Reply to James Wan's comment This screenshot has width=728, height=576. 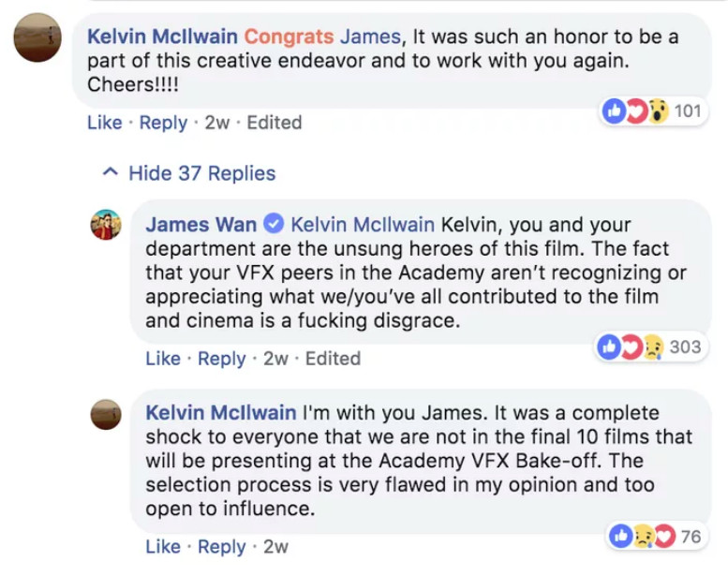pyautogui.click(x=222, y=359)
